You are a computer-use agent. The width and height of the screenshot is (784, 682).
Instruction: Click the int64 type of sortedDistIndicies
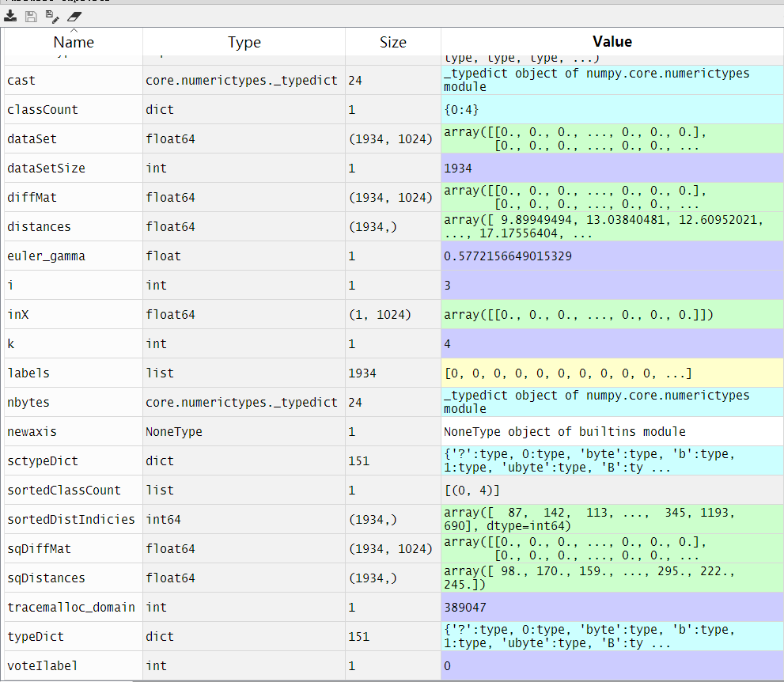click(164, 520)
